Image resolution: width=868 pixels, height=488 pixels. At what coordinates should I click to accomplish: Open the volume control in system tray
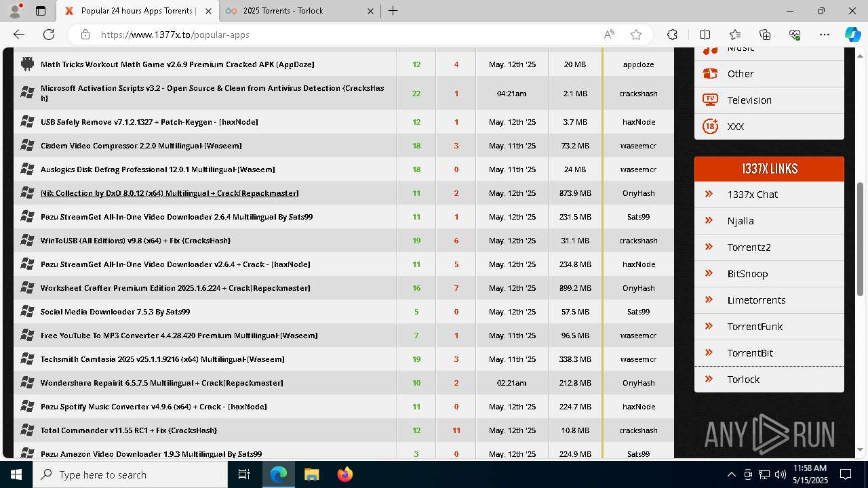pos(780,474)
